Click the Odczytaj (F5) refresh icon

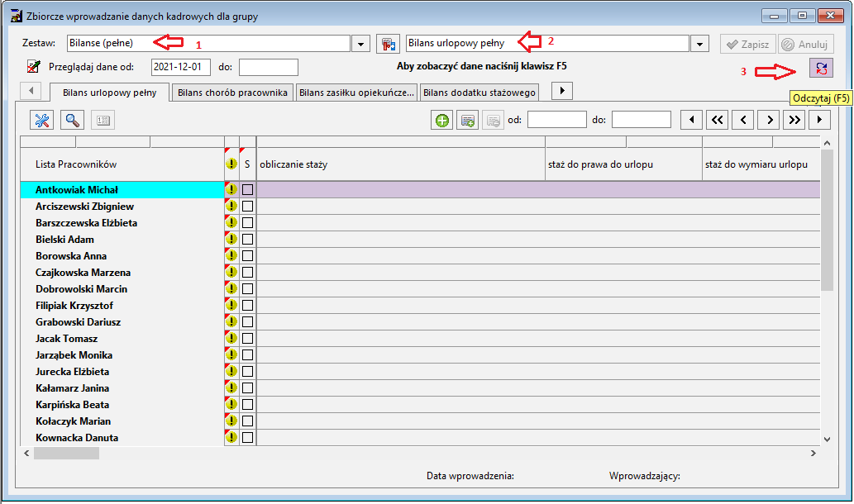coord(821,68)
